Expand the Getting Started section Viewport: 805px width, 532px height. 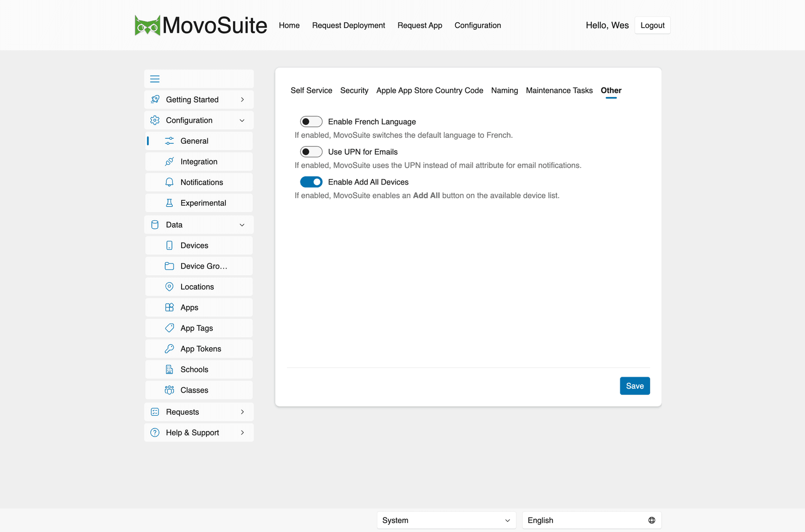tap(199, 100)
